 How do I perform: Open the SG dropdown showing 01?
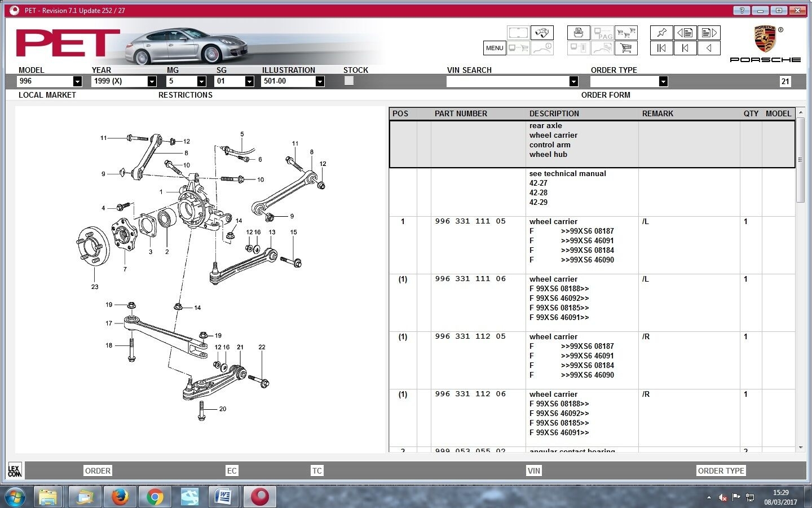pos(249,81)
